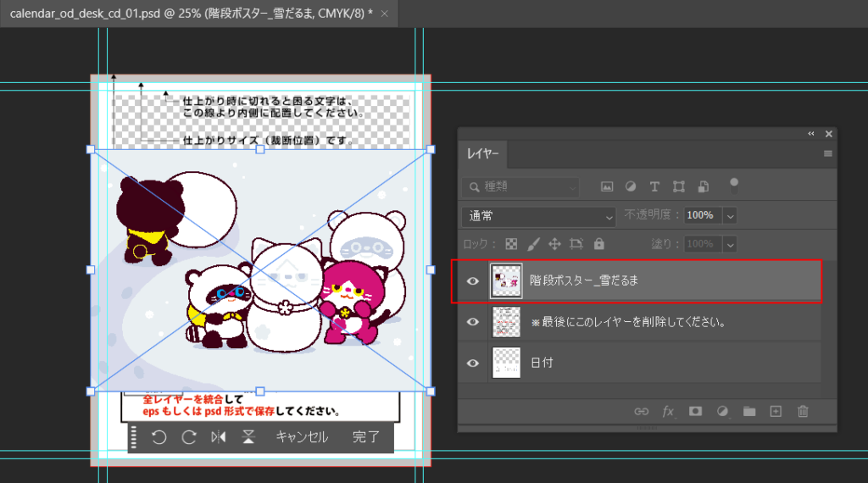Create a new layer with plus icon
This screenshot has width=868, height=483.
[x=775, y=411]
